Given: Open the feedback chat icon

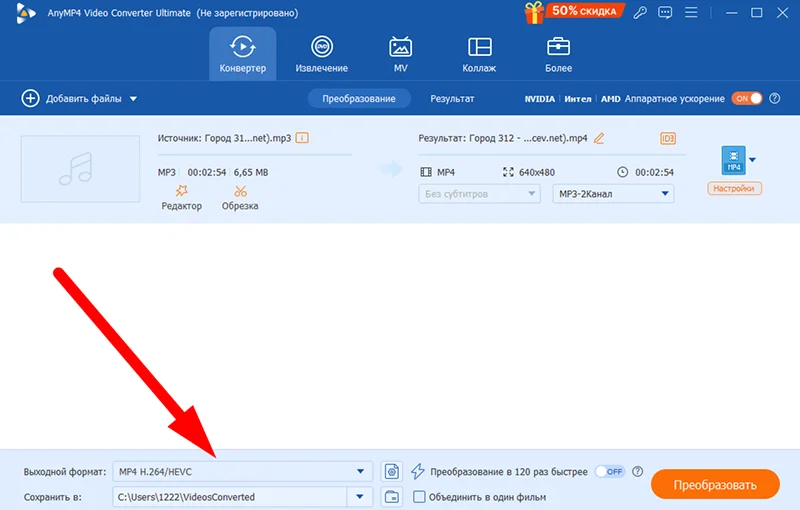Looking at the screenshot, I should (665, 13).
